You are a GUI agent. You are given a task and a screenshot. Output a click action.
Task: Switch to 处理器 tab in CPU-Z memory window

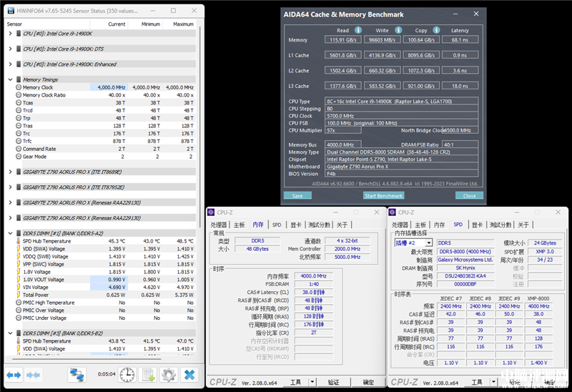tap(219, 225)
